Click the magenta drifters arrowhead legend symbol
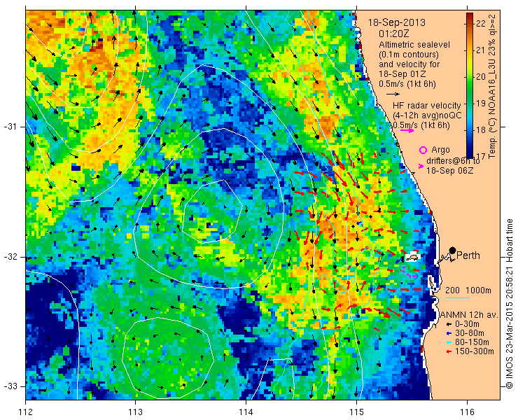This screenshot has height=420, width=518. [x=421, y=166]
